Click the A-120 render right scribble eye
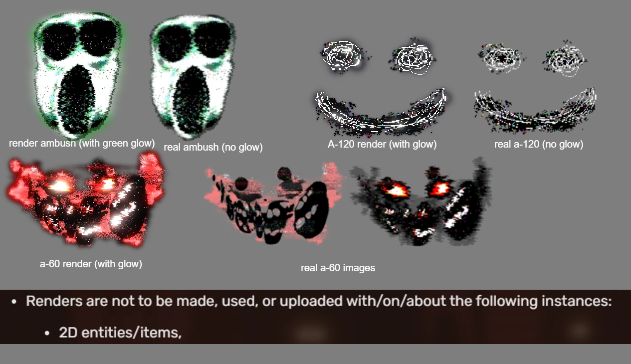The height and width of the screenshot is (364, 631). click(x=412, y=56)
